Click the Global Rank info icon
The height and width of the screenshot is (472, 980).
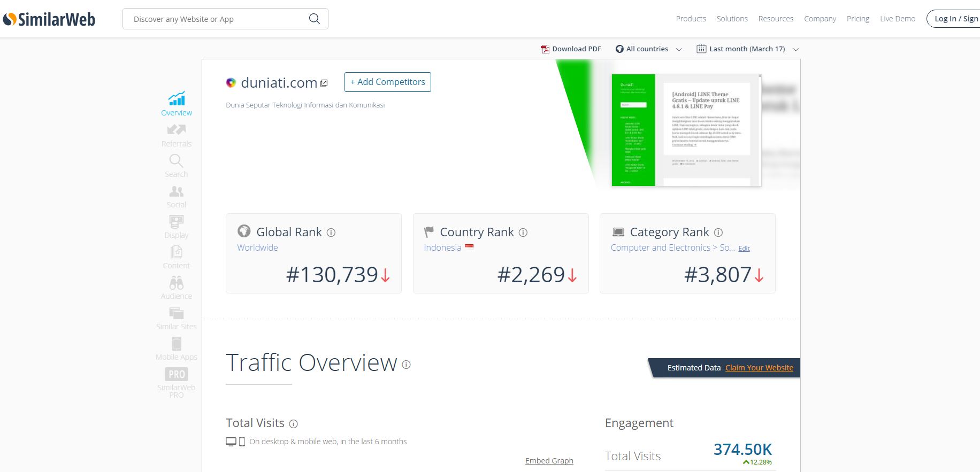[331, 233]
